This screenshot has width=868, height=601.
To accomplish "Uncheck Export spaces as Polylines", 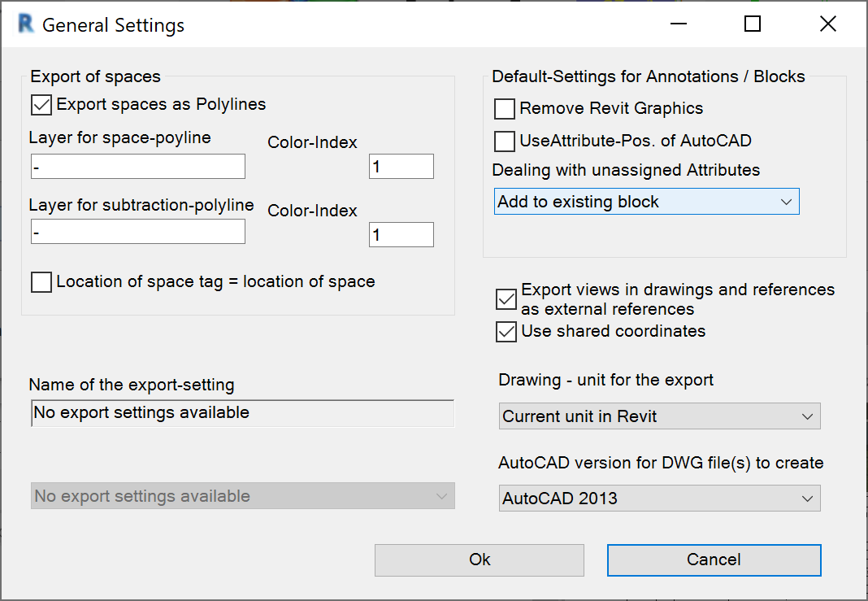I will pos(41,104).
